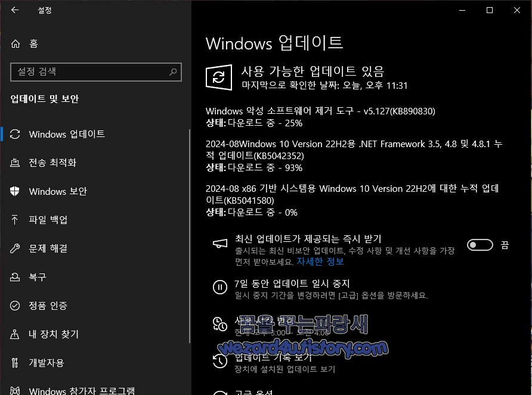Click the Windows 참가자 프로그램 cat icon
This screenshot has height=395, width=532.
tap(15, 391)
